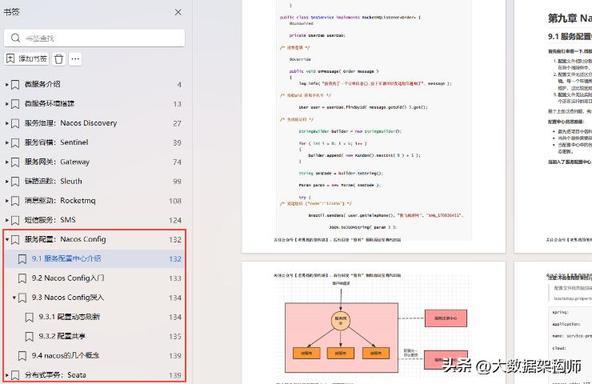
Task: Collapse the 9.3 Nacos Config subsection
Action: [14, 298]
